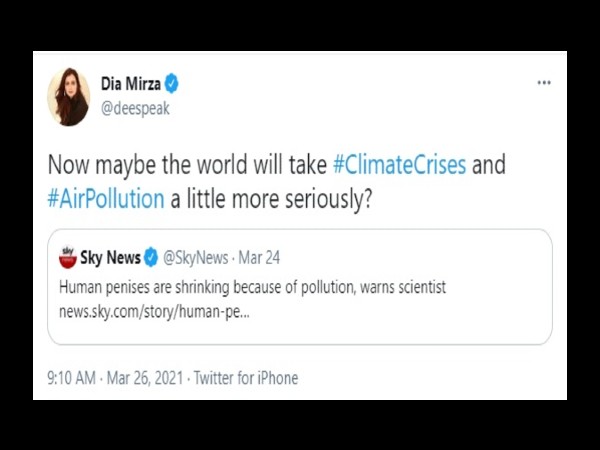Open the tweet's three-dot more options menu
This screenshot has height=450, width=600.
pos(543,83)
